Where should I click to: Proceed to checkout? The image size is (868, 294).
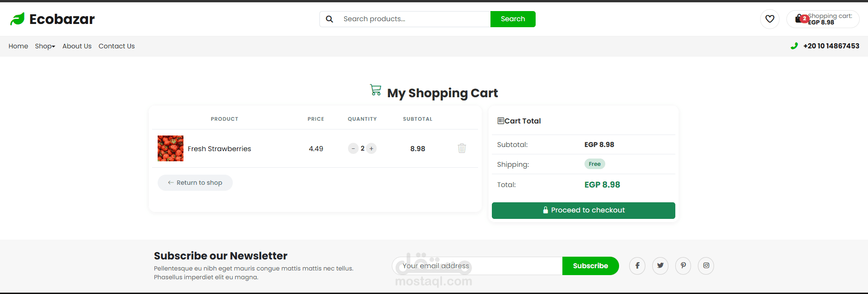(583, 210)
